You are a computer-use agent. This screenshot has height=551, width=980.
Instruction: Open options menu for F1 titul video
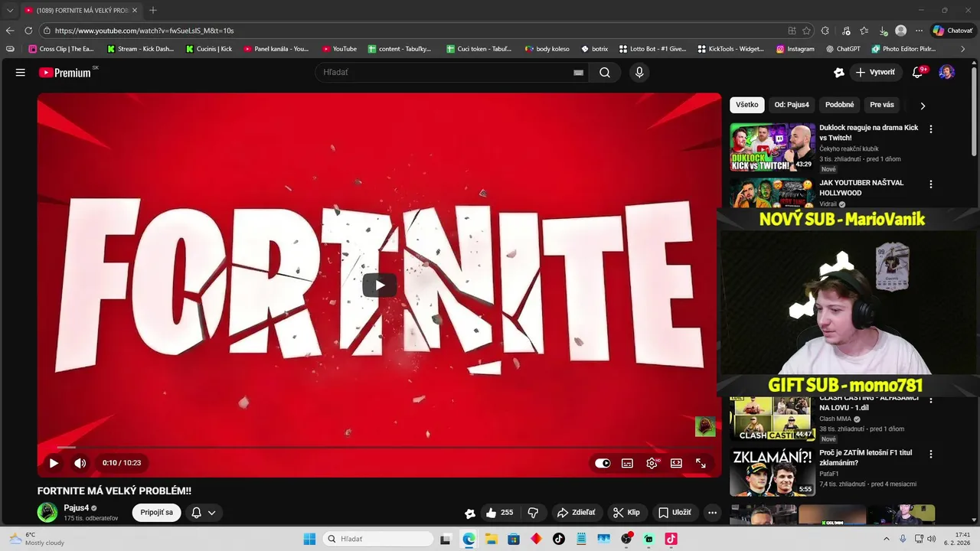[931, 454]
